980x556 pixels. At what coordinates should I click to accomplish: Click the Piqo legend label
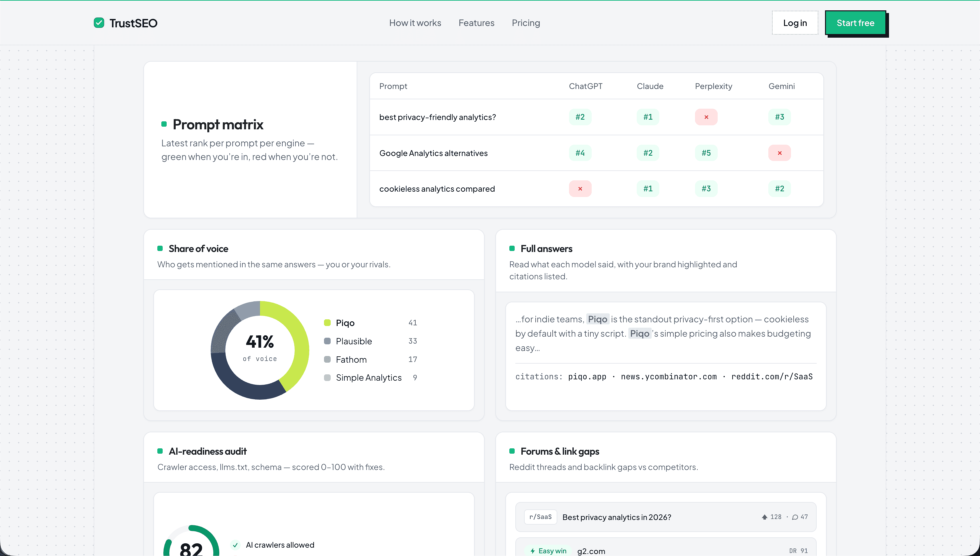pyautogui.click(x=345, y=323)
